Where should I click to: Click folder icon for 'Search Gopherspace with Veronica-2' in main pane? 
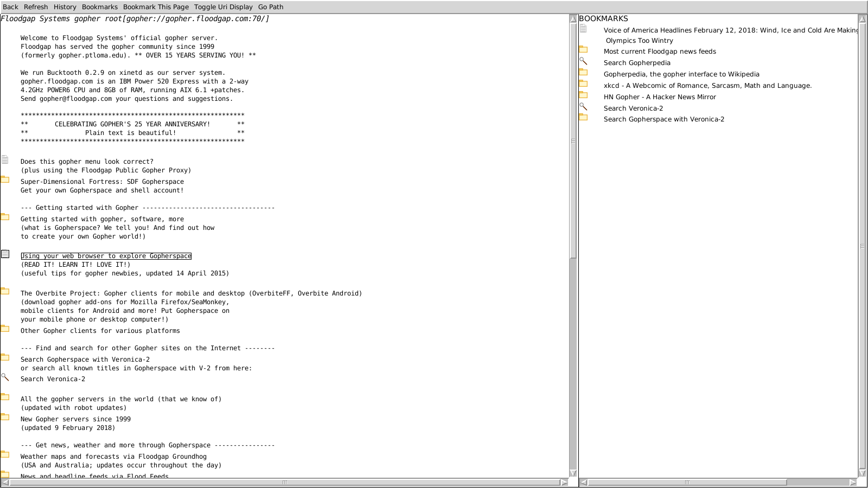click(5, 357)
